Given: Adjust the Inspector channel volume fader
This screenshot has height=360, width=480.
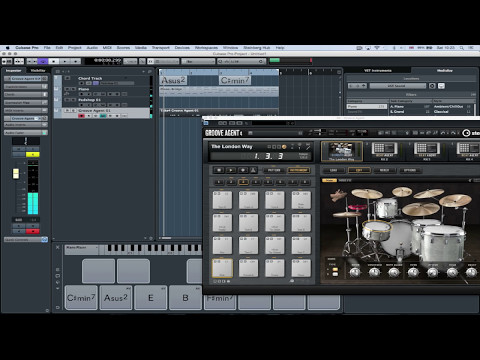Looking at the screenshot, I should 16,174.
